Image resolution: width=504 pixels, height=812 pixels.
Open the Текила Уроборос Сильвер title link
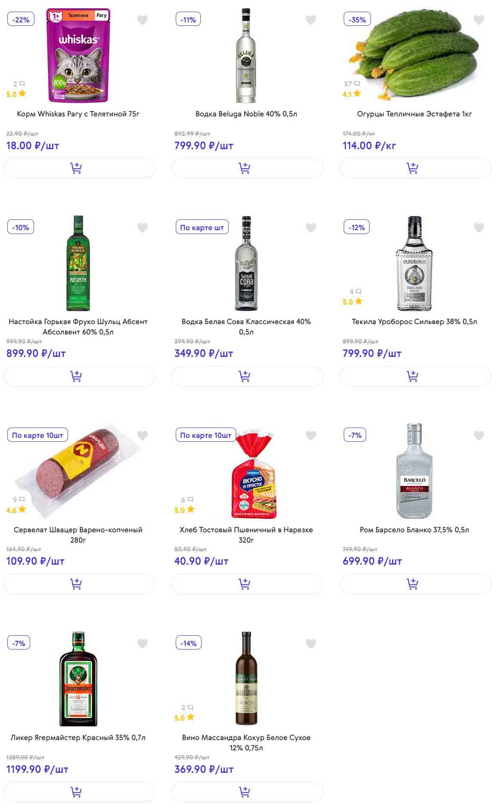414,322
